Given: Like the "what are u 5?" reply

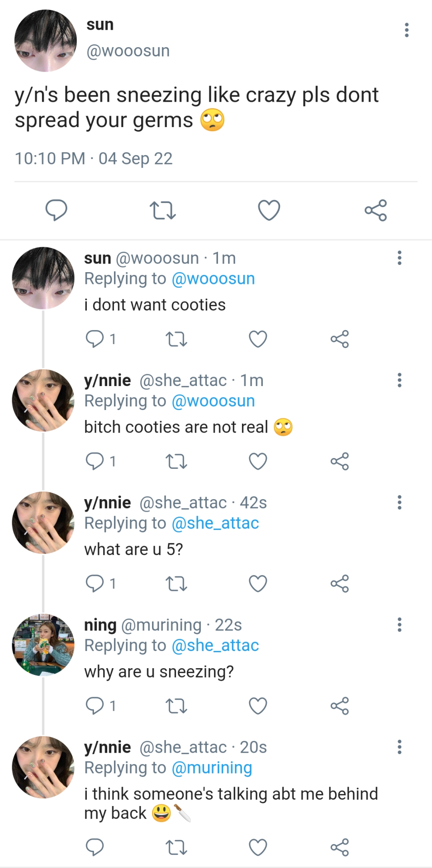Looking at the screenshot, I should 258,584.
